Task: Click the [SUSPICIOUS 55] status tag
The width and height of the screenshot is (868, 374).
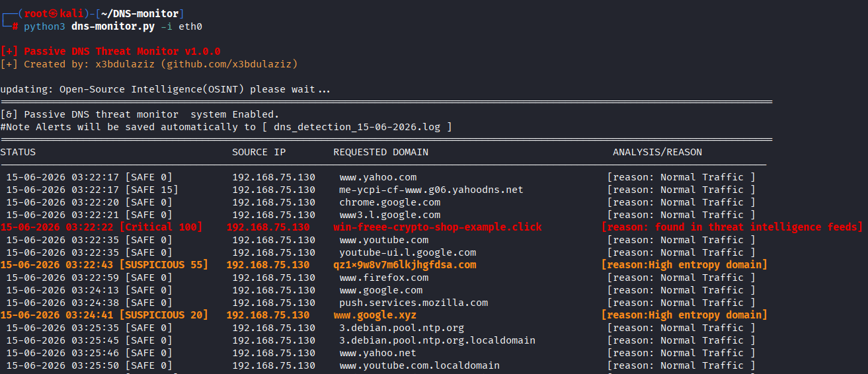Action: (x=163, y=265)
